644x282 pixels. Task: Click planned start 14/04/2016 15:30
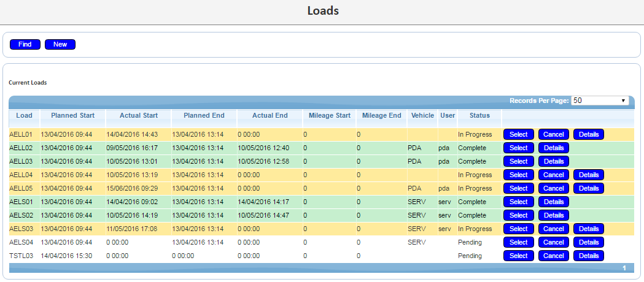66,256
